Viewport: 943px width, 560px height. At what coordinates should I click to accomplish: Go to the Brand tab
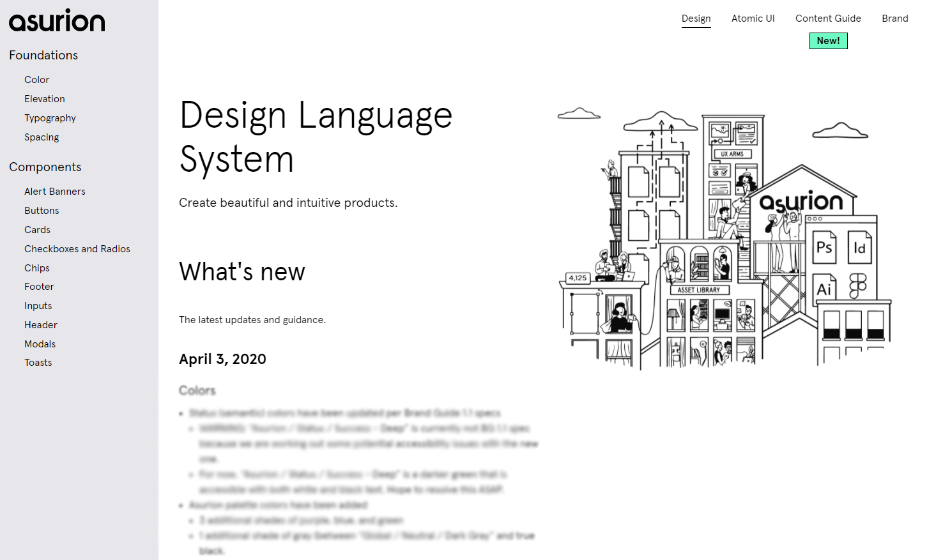tap(894, 19)
